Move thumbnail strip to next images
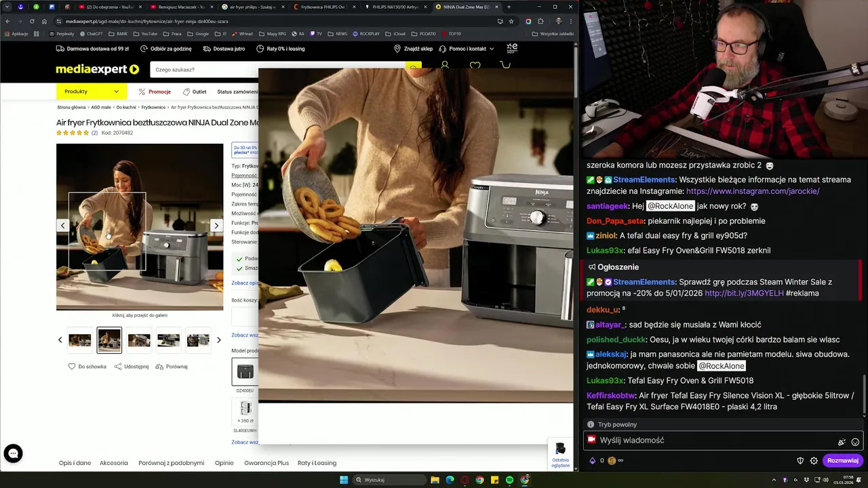868x488 pixels. 218,340
